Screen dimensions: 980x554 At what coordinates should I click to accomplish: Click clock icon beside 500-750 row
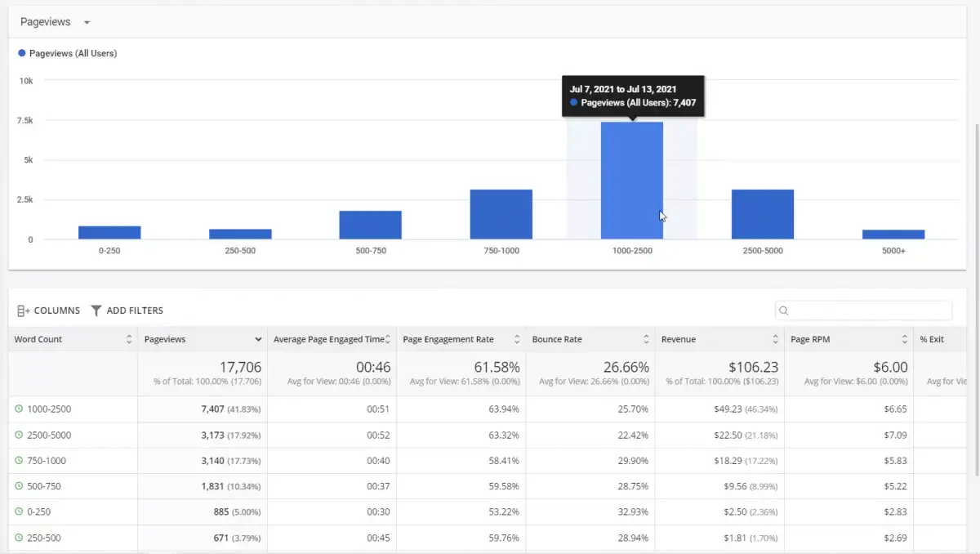(18, 486)
